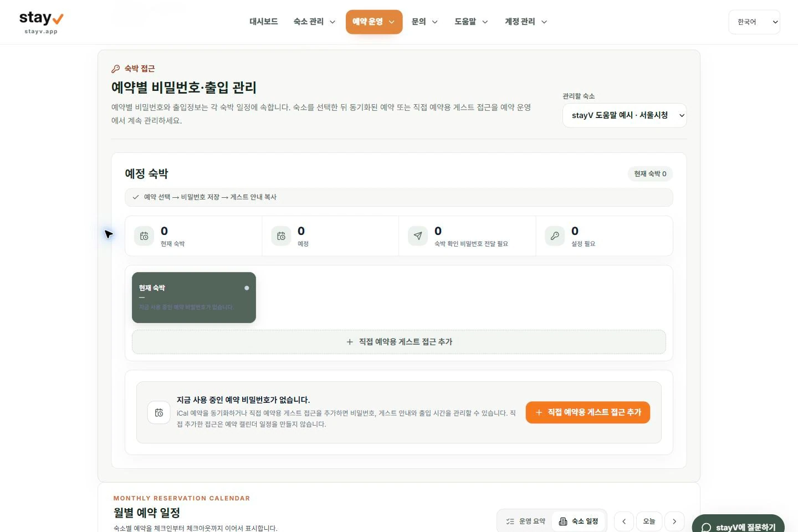Open the 대시보드 menu item
This screenshot has width=798, height=532.
tap(264, 22)
